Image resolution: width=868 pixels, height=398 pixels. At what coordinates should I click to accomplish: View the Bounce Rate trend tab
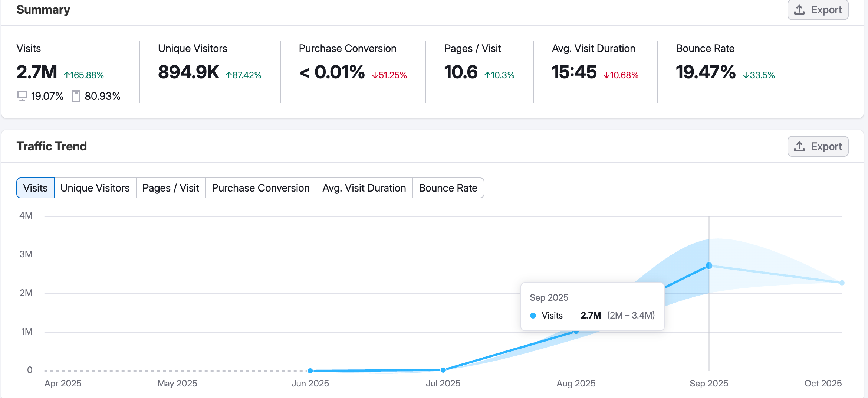[x=448, y=188]
